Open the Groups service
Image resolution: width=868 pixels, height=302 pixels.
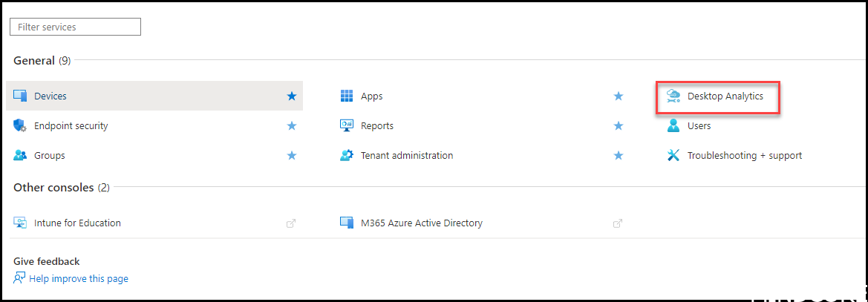point(50,156)
